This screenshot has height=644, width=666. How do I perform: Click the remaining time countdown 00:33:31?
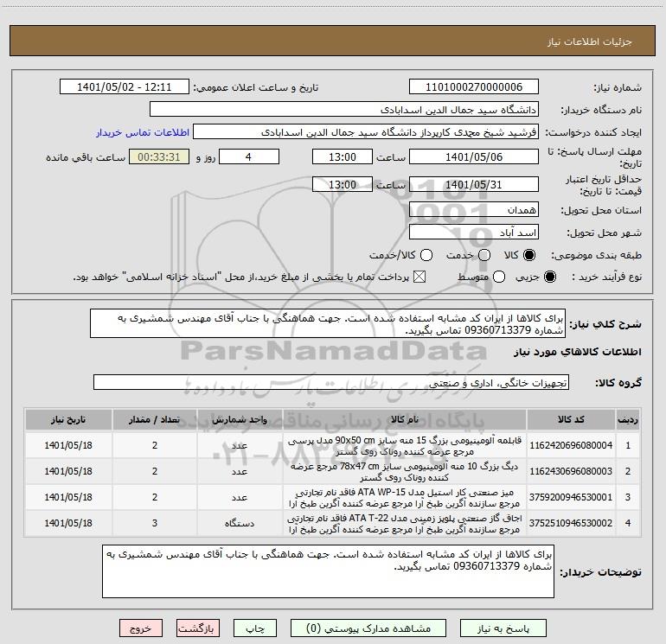pos(159,156)
